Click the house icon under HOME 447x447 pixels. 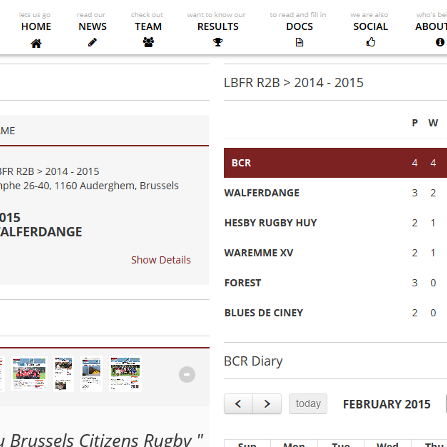pos(36,43)
